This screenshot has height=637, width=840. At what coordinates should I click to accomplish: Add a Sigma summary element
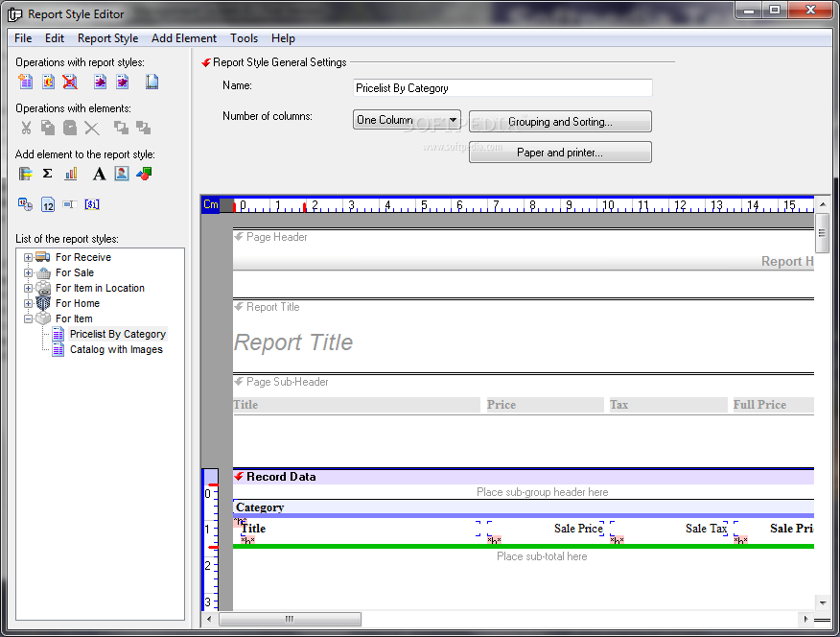[x=47, y=174]
